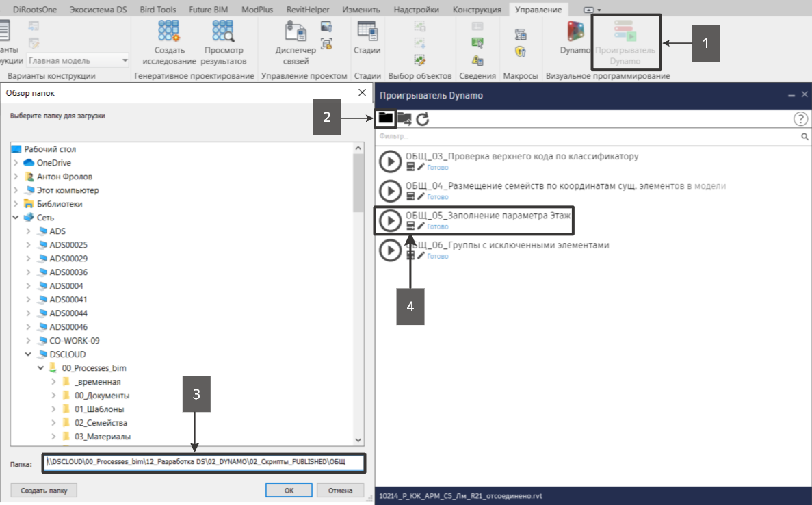812x505 pixels.
Task: Play the ОБЩ_06_Группы с исключенными элементами script
Action: [390, 250]
